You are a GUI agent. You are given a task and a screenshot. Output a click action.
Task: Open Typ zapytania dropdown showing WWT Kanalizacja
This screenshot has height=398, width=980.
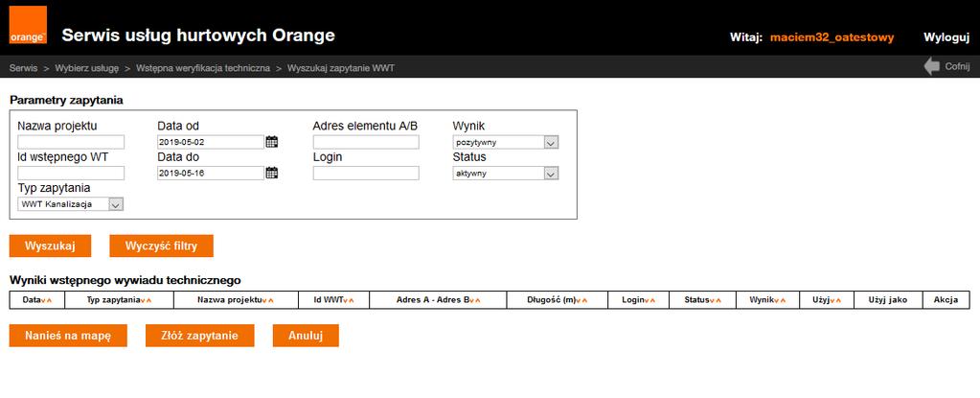click(71, 204)
